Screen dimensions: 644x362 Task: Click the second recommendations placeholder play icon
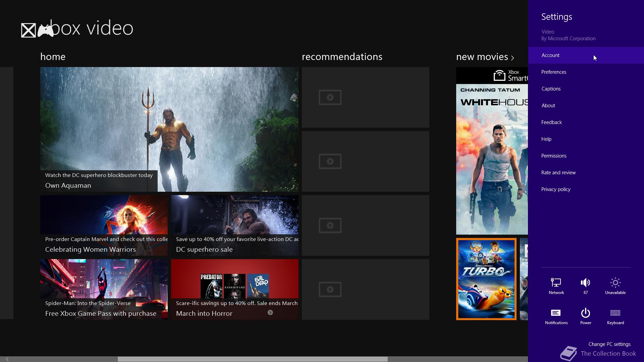[330, 161]
